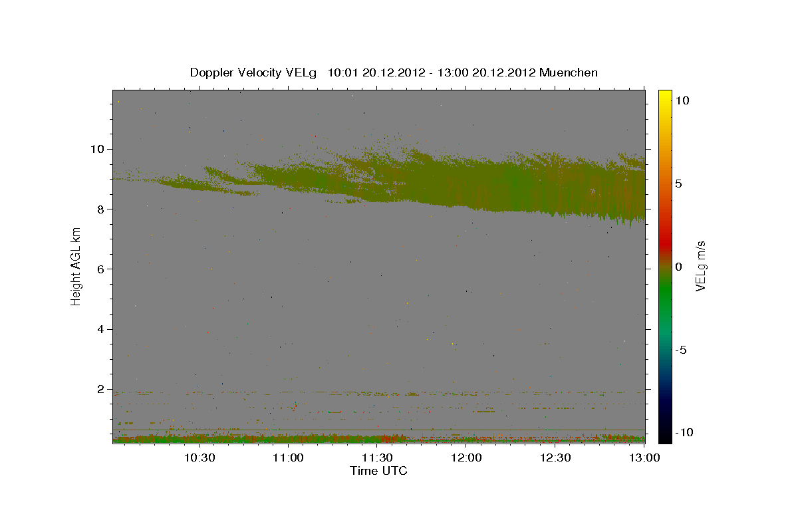
Task: Click the 10:30 time tick label
Action: [199, 458]
